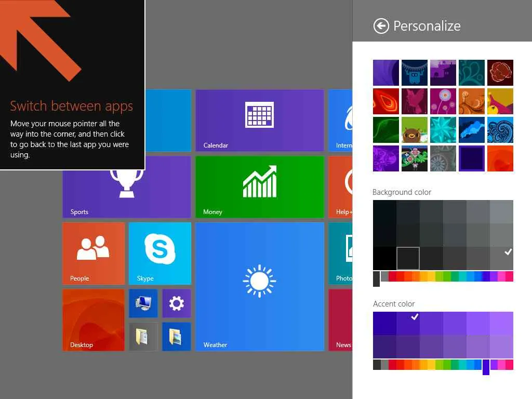Open the Calendar tile
This screenshot has height=399, width=532.
[260, 120]
